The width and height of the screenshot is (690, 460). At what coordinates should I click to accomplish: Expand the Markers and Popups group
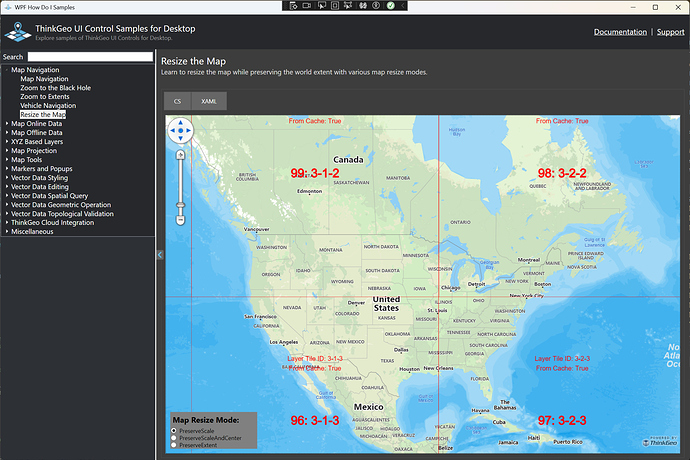7,169
